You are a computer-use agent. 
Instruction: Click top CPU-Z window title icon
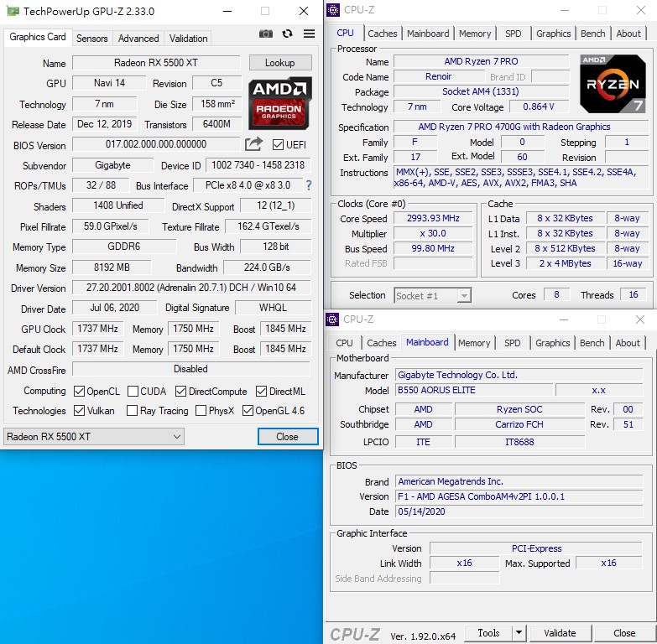[x=333, y=10]
